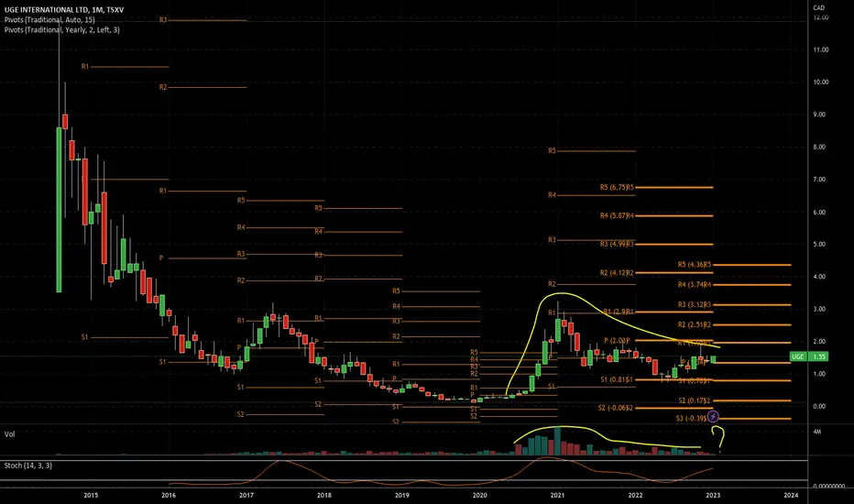Click the 2019 label on the time axis
Viewport: 854px width, 504px height.
402,495
